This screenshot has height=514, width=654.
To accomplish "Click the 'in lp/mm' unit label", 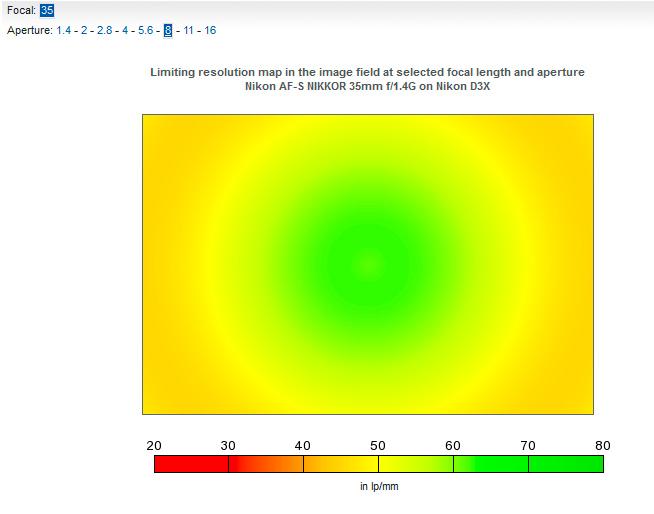I will pos(379,486).
